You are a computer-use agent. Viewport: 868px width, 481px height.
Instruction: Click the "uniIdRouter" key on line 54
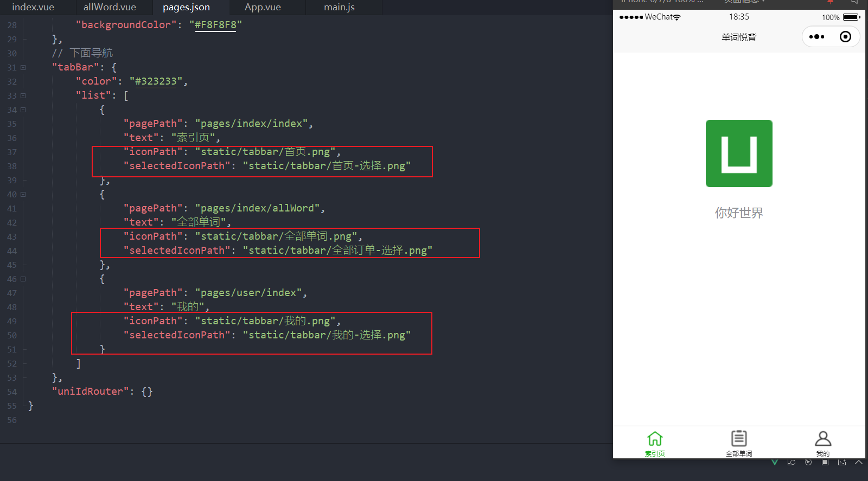(x=90, y=392)
